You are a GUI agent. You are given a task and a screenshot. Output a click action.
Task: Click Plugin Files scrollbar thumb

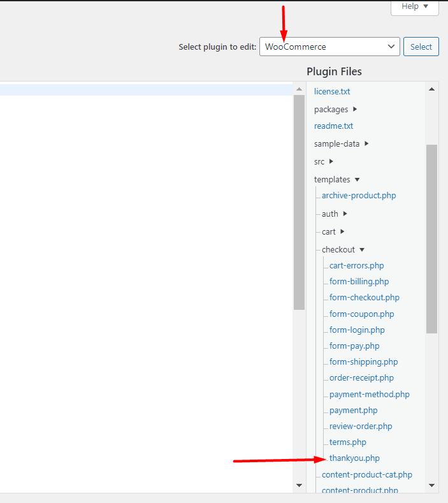[x=431, y=239]
